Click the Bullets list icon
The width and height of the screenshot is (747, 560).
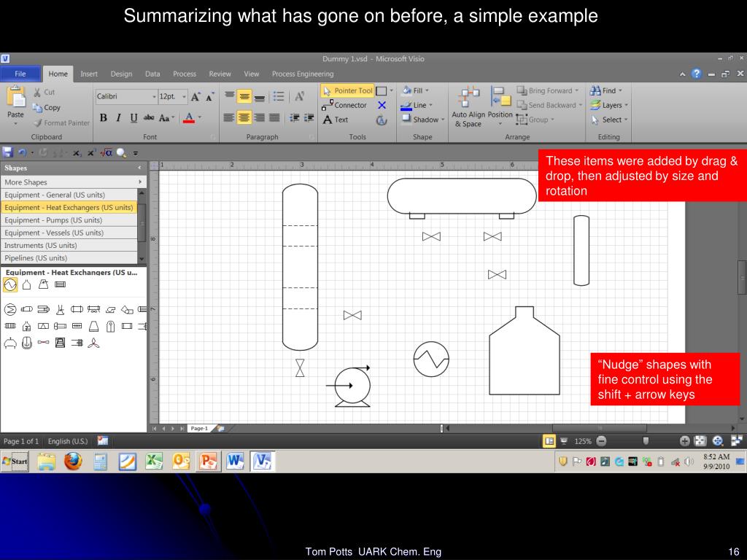(x=278, y=97)
